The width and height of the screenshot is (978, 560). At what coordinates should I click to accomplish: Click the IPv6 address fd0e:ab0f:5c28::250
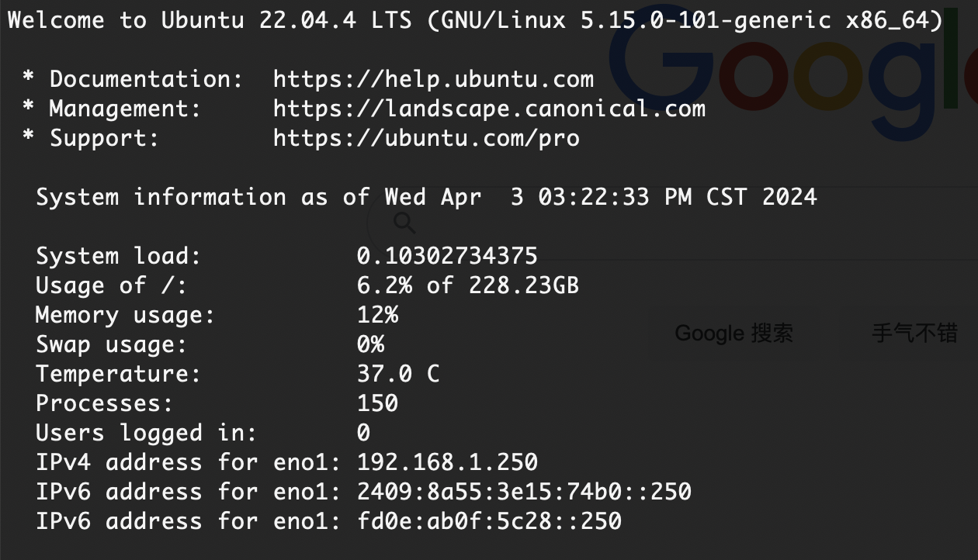point(489,521)
